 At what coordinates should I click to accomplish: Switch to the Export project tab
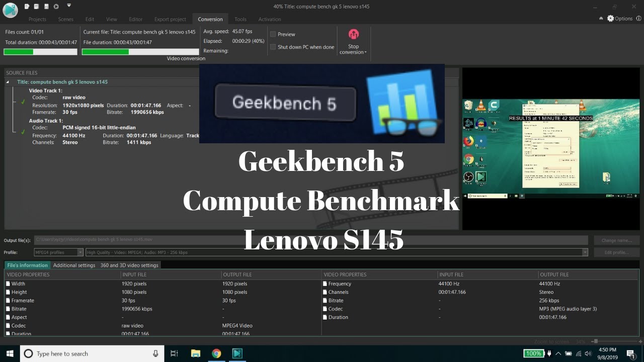coord(170,19)
